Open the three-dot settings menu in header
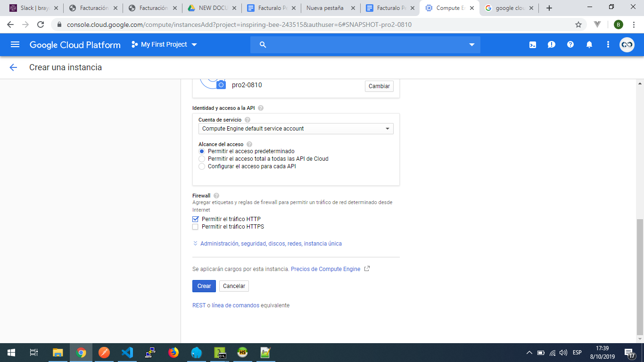 coord(608,45)
